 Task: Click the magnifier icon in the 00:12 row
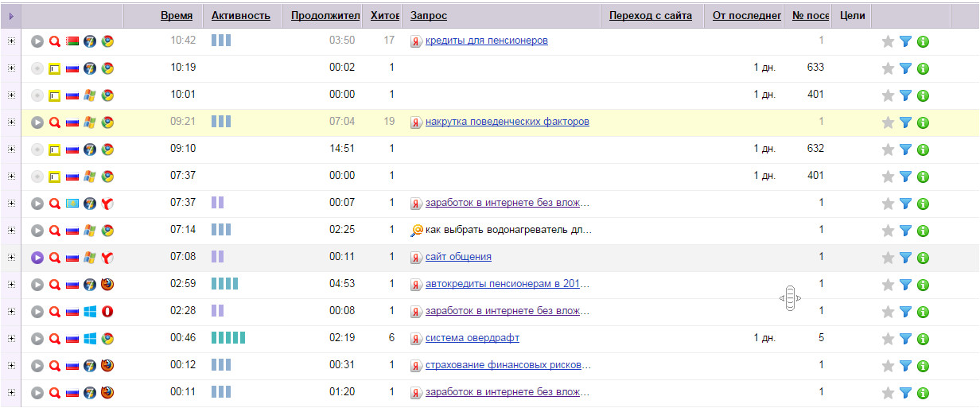pyautogui.click(x=55, y=366)
